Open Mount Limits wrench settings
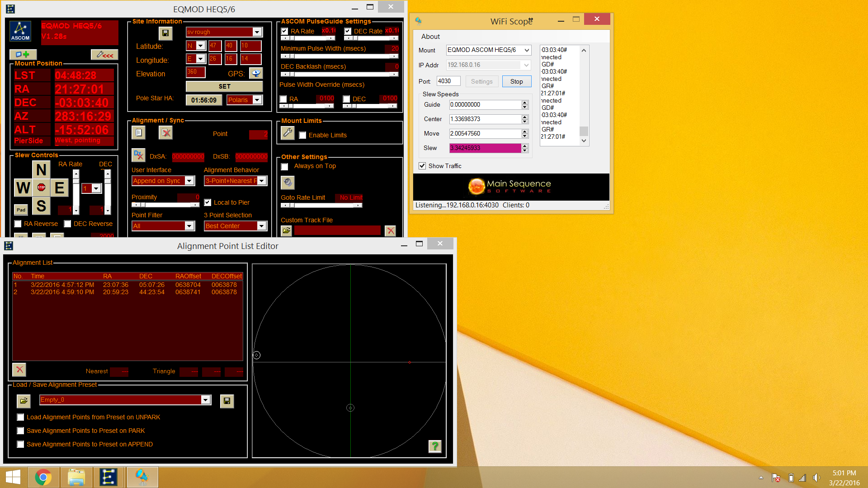This screenshot has height=488, width=868. (288, 133)
